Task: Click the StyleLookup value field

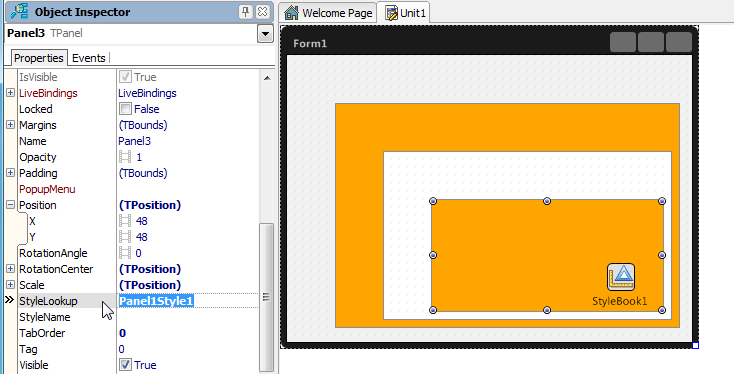Action: coord(188,301)
